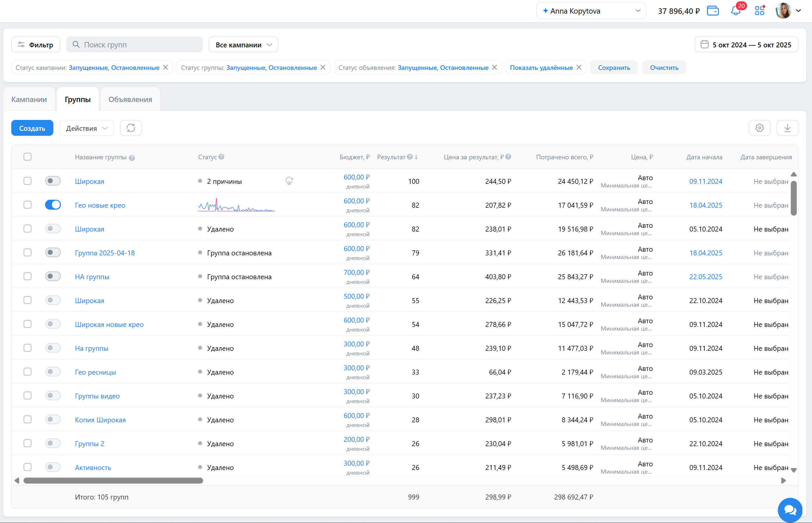Viewport: 812px width, 523px height.
Task: Tick the select-all header checkbox
Action: pyautogui.click(x=27, y=157)
